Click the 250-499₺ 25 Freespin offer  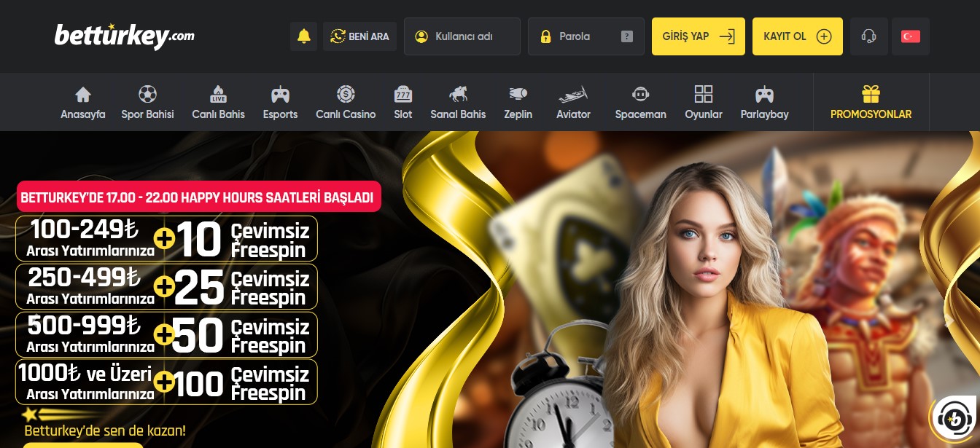point(167,286)
